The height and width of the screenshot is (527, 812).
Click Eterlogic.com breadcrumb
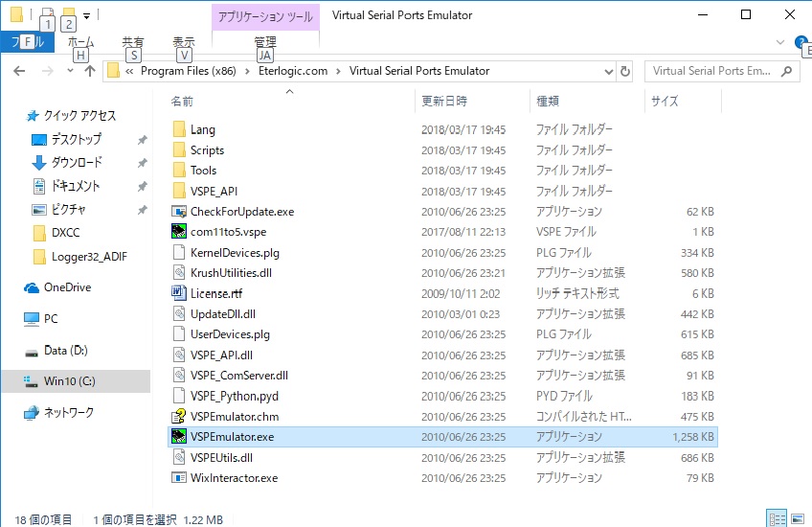[293, 71]
